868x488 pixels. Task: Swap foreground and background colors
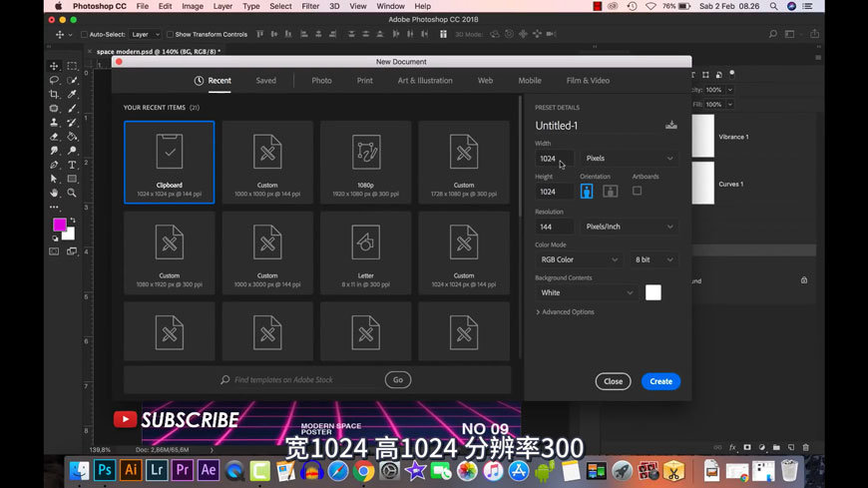click(73, 221)
